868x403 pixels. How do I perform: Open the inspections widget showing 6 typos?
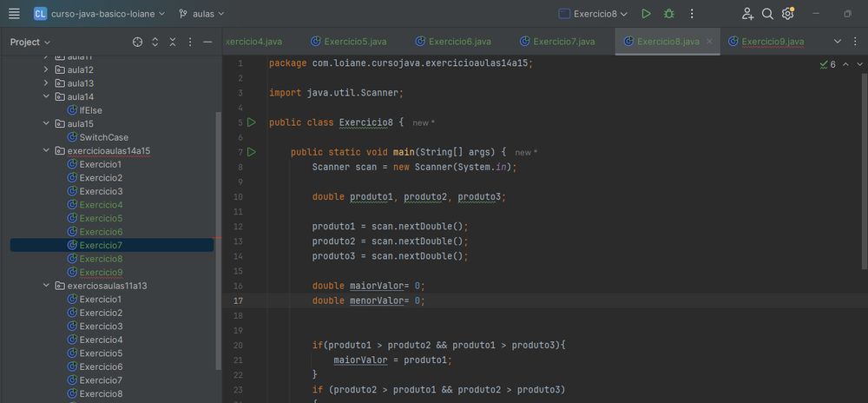tap(827, 65)
